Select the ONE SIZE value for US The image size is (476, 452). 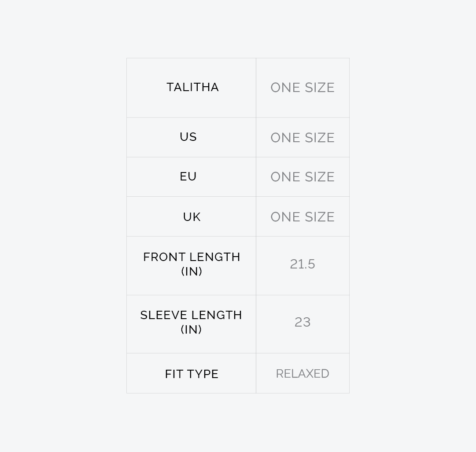(x=302, y=138)
